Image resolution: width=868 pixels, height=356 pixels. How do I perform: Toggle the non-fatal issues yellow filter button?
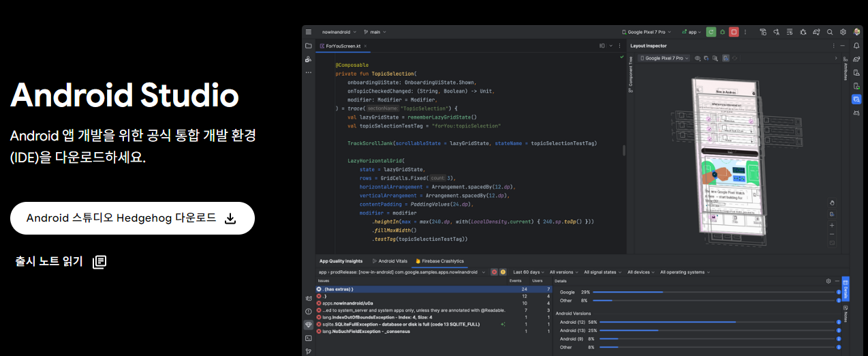[503, 272]
